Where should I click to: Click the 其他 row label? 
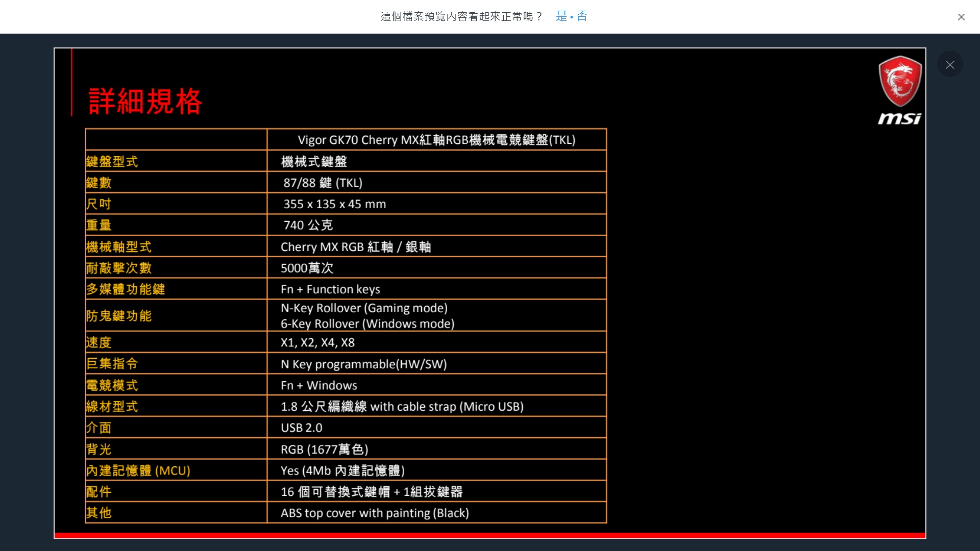[x=99, y=513]
